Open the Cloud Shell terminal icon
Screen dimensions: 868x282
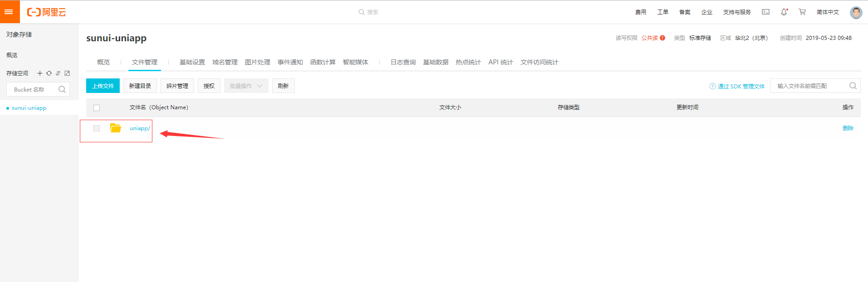tap(766, 12)
